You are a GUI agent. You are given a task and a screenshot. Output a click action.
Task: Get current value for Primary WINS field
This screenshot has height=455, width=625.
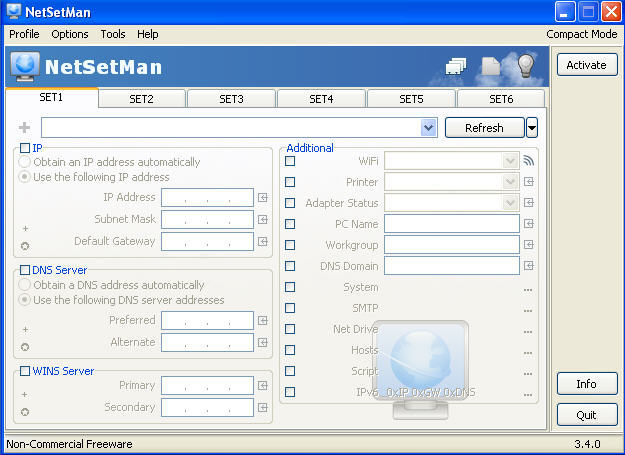click(263, 386)
